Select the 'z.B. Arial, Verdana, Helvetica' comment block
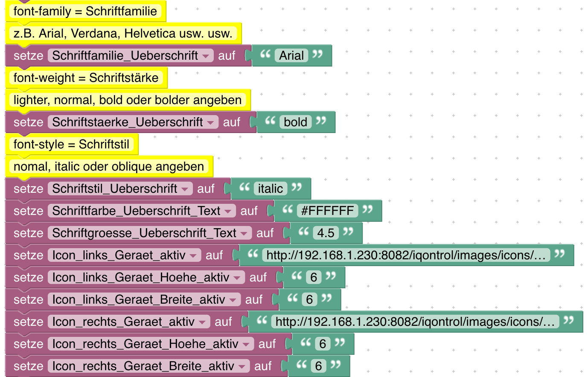 pos(123,33)
